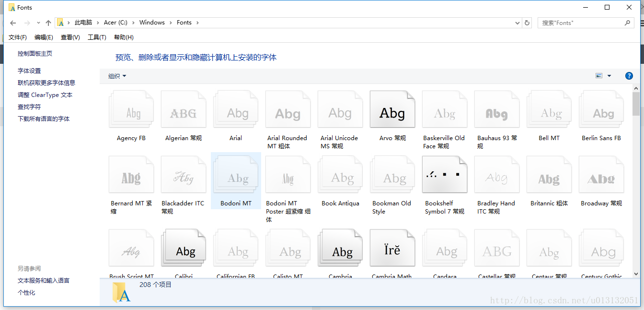This screenshot has width=644, height=310.
Task: Navigate up to the Windows folder
Action: pyautogui.click(x=152, y=22)
